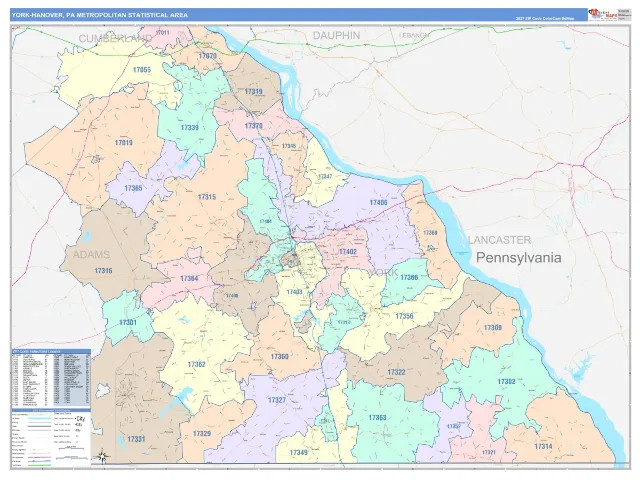Click ZIP code 17339 label
The image size is (640, 480).
(x=189, y=127)
